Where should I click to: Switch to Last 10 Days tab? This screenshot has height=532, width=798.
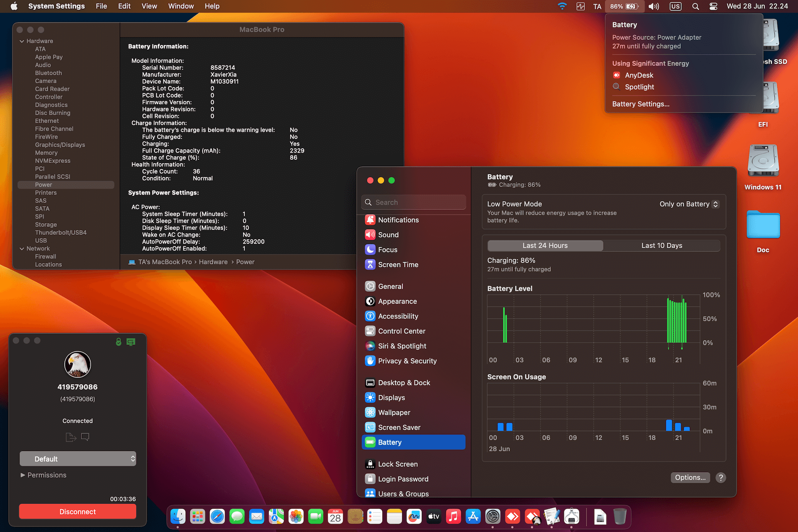tap(662, 246)
